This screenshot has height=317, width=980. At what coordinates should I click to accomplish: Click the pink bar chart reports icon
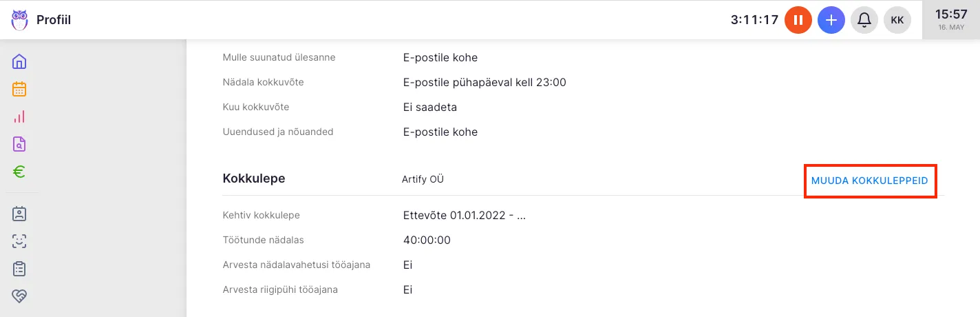click(x=19, y=116)
